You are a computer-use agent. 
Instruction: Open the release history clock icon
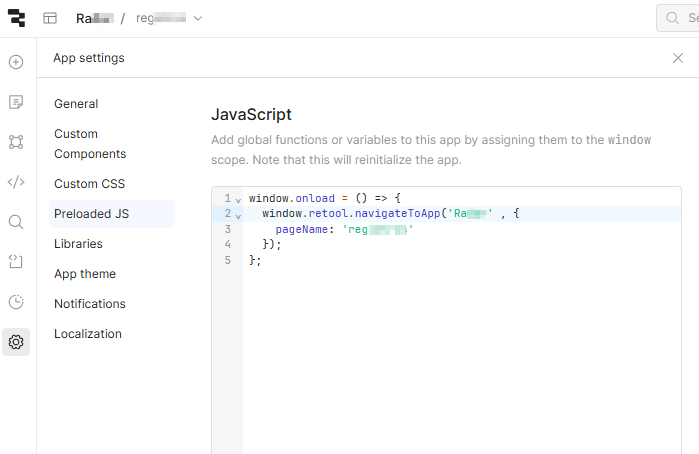pyautogui.click(x=16, y=302)
